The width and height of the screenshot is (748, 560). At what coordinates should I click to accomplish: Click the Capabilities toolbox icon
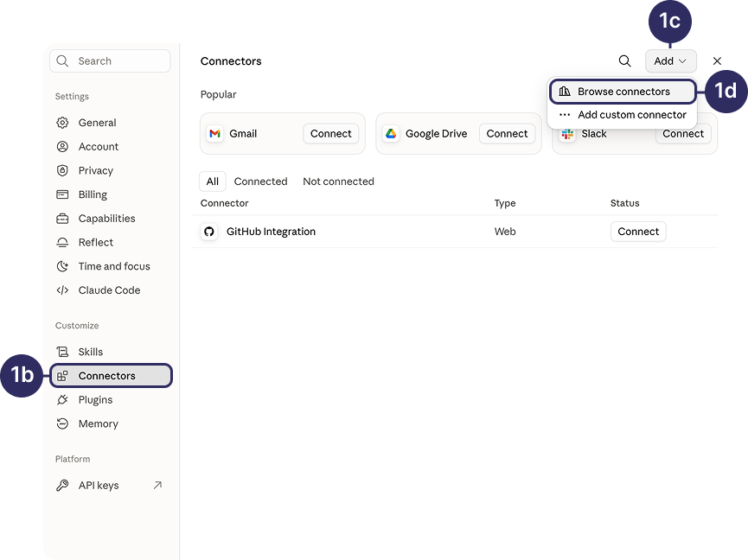[62, 219]
